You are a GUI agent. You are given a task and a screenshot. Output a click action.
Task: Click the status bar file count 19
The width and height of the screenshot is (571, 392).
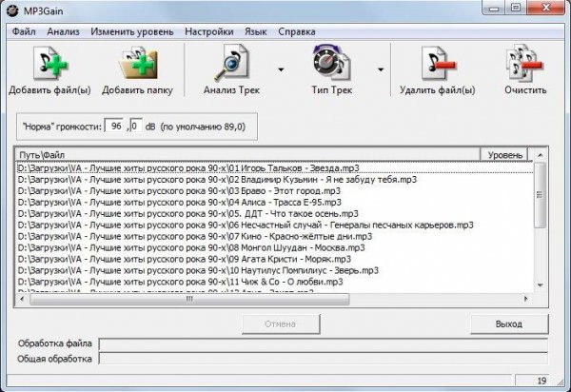click(541, 381)
